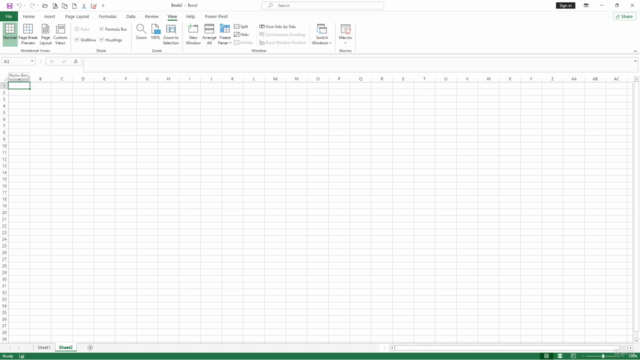Image resolution: width=640 pixels, height=360 pixels.
Task: Switch to Page Break Preview
Action: [x=28, y=34]
